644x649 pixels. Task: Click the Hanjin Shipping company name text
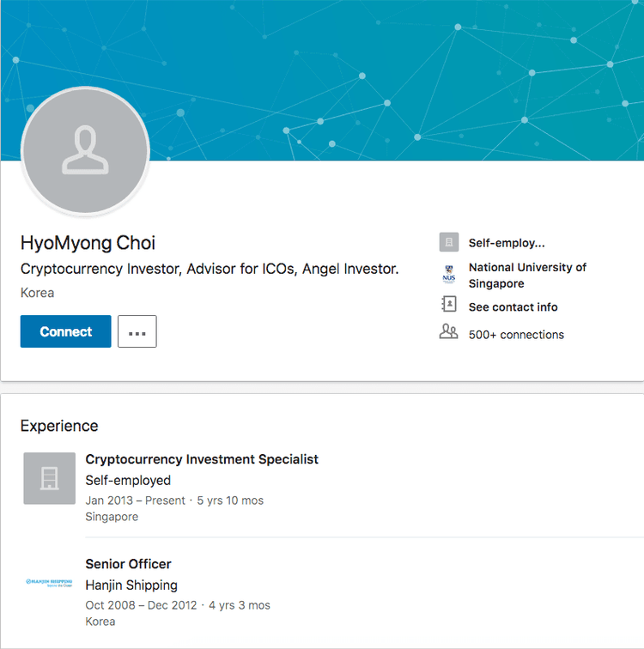pyautogui.click(x=131, y=585)
